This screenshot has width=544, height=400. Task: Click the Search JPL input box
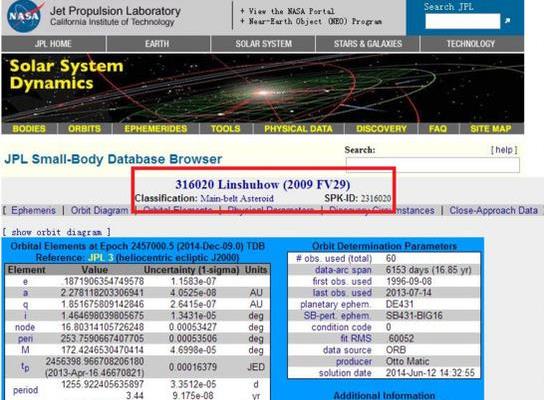463,21
